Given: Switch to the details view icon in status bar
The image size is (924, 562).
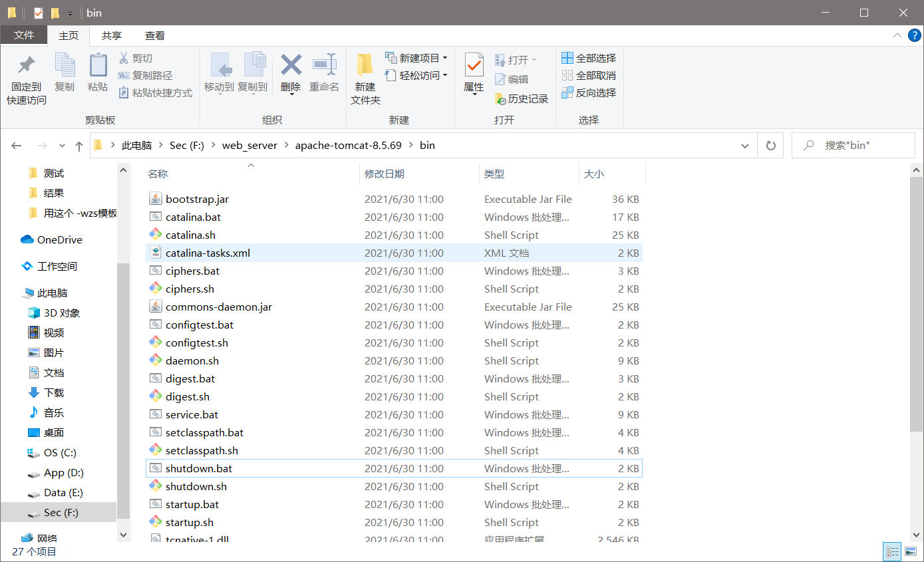Looking at the screenshot, I should point(892,551).
